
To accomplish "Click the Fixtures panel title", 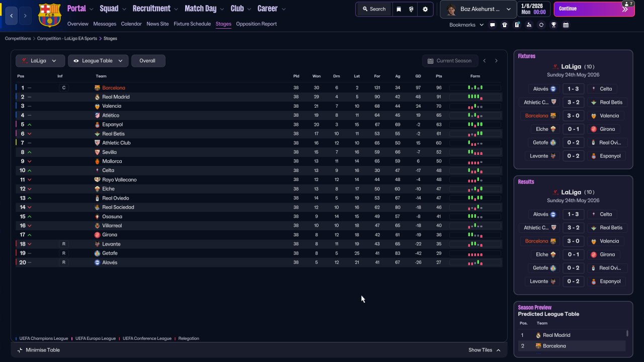I will [527, 56].
